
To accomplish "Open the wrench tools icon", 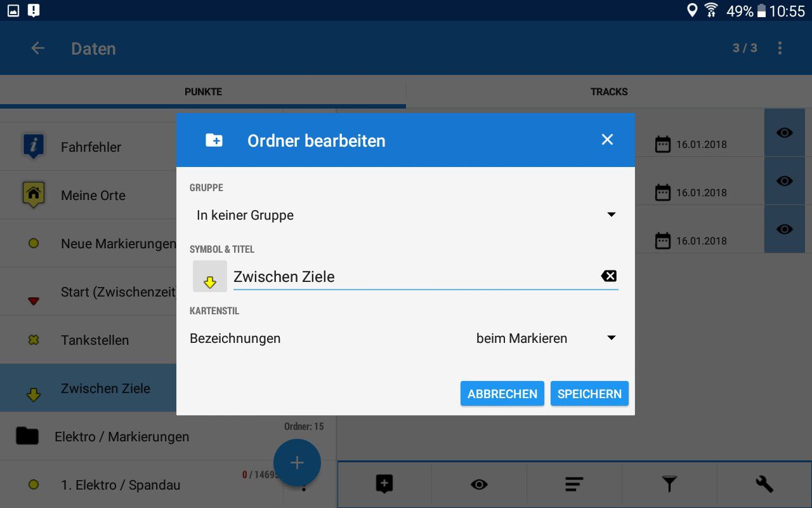I will click(764, 485).
